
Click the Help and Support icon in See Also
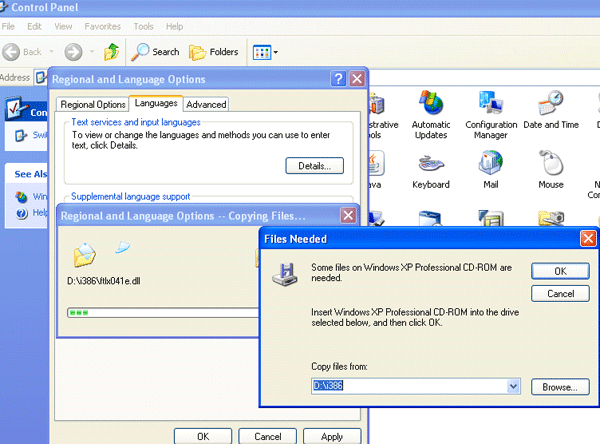[x=22, y=213]
